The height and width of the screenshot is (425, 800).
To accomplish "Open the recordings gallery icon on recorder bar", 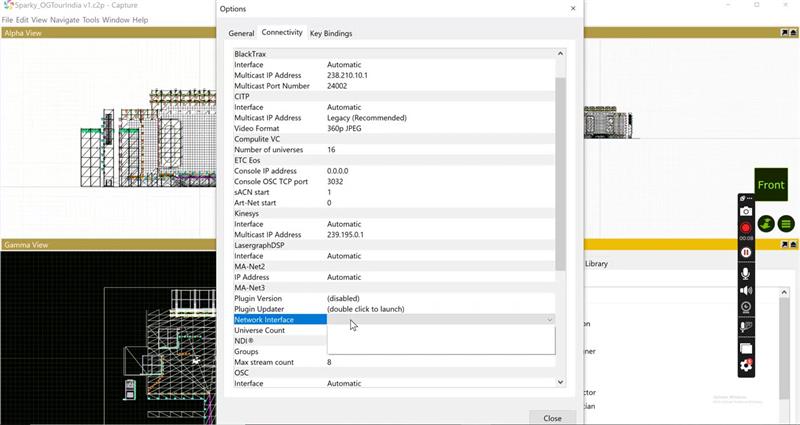I will (746, 348).
